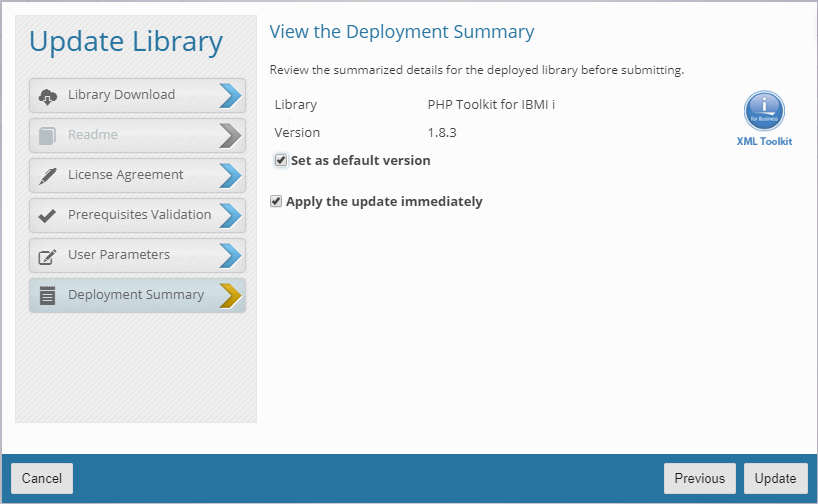
Task: Click the grayed book icon beside Readme
Action: (x=47, y=136)
